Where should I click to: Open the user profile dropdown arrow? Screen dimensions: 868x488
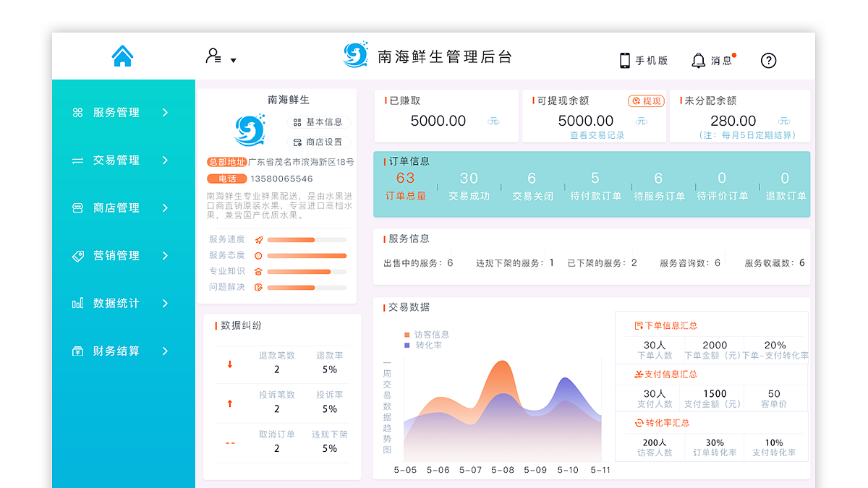(x=234, y=61)
